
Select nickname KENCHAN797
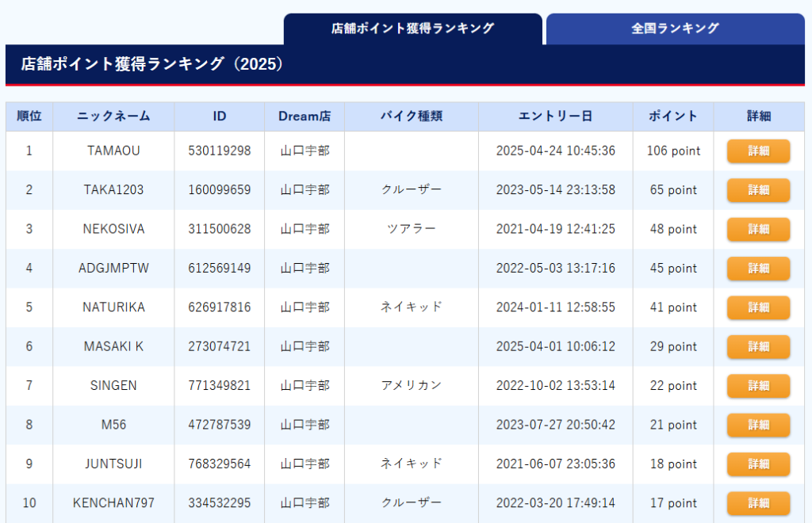point(113,503)
